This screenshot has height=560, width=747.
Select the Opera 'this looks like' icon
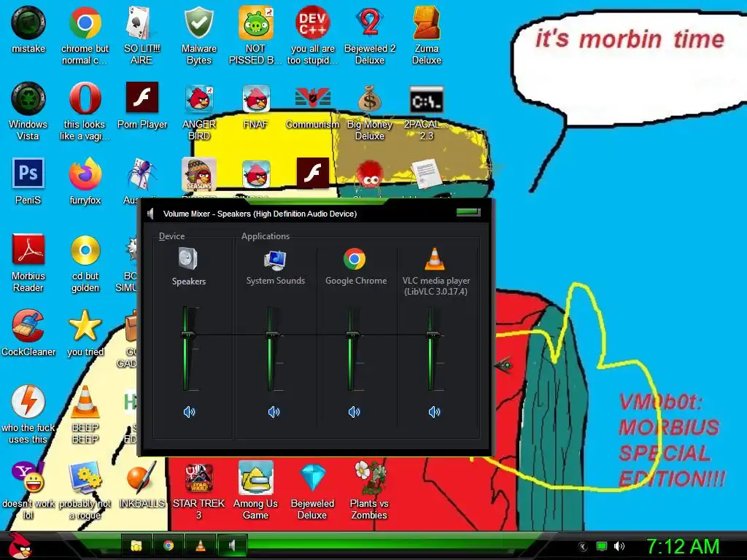(85, 111)
